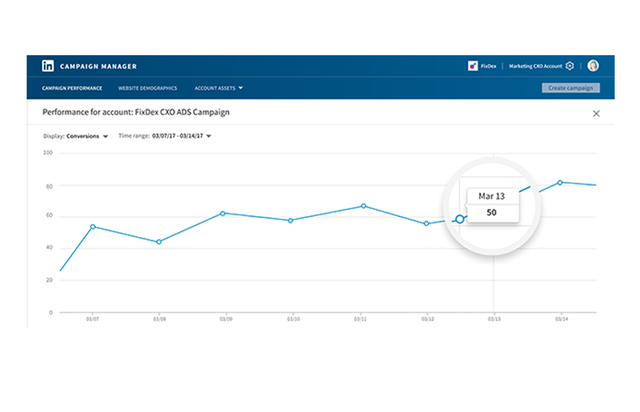This screenshot has width=640, height=412.
Task: Select the 03/10 data point on chart
Action: pyautogui.click(x=291, y=220)
